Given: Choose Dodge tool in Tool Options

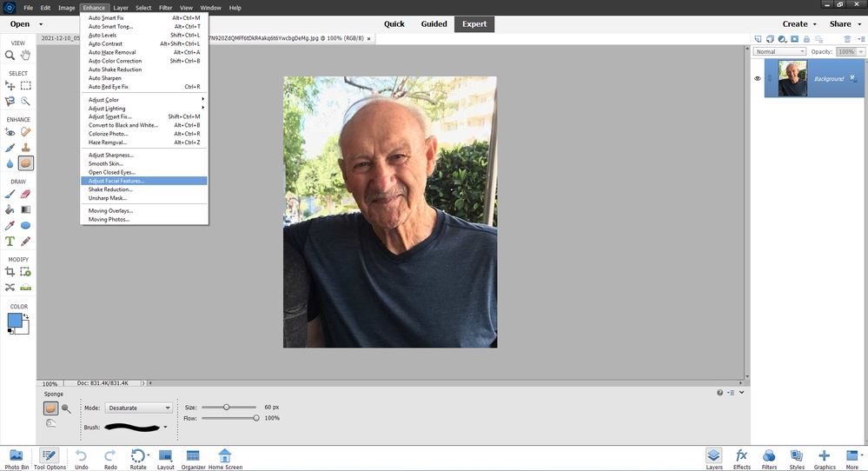Looking at the screenshot, I should pos(66,408).
